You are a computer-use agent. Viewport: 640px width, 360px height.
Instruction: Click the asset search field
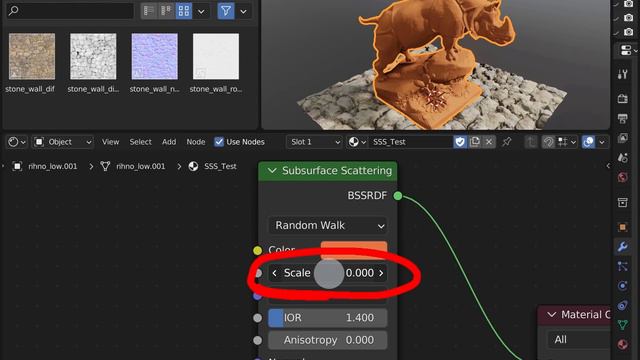pyautogui.click(x=70, y=11)
